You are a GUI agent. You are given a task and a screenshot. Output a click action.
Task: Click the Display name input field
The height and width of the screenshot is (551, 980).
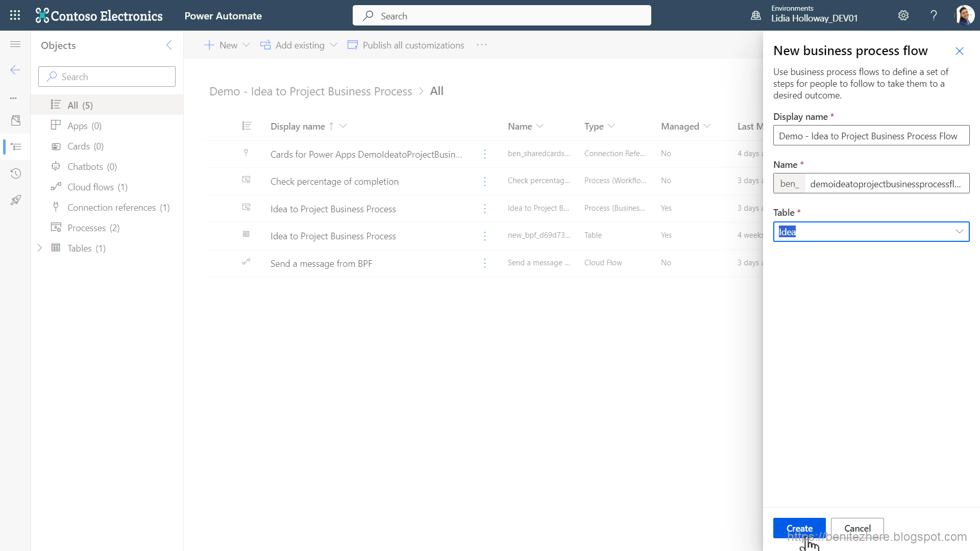[x=871, y=136]
